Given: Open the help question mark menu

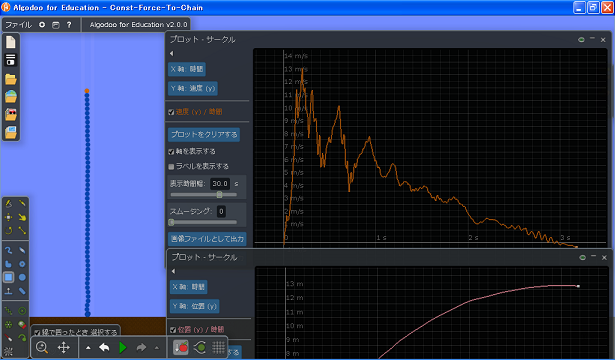Looking at the screenshot, I should pyautogui.click(x=69, y=25).
